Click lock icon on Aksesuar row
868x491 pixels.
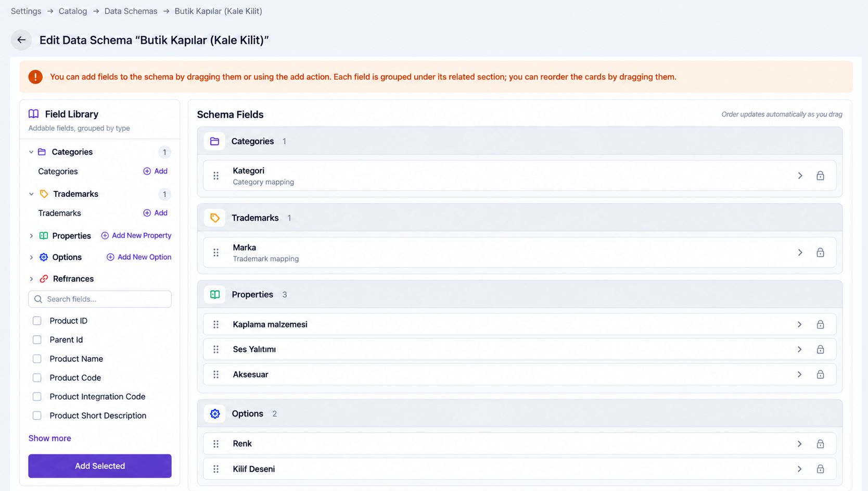coord(820,374)
